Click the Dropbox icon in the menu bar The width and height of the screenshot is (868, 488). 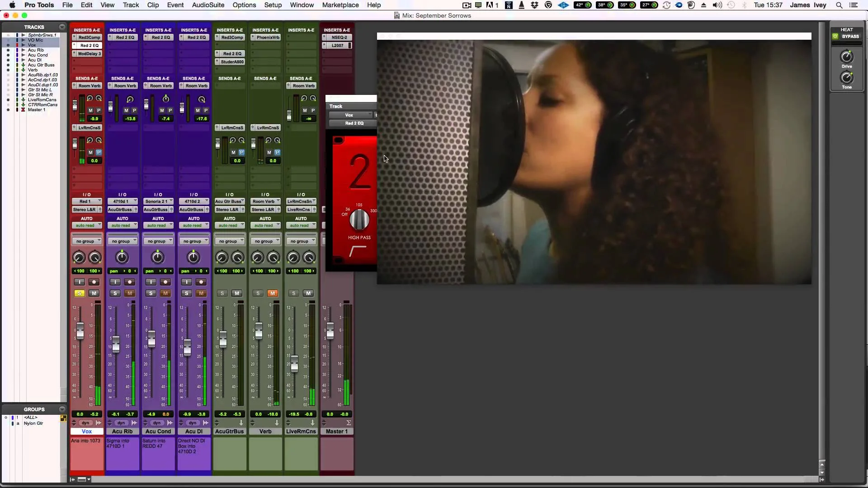click(534, 5)
